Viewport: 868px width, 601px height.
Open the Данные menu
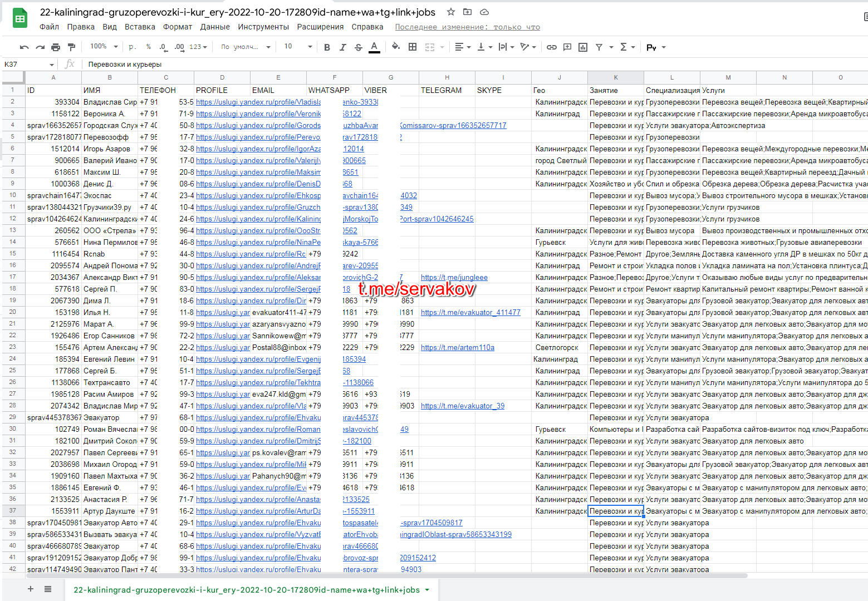215,27
